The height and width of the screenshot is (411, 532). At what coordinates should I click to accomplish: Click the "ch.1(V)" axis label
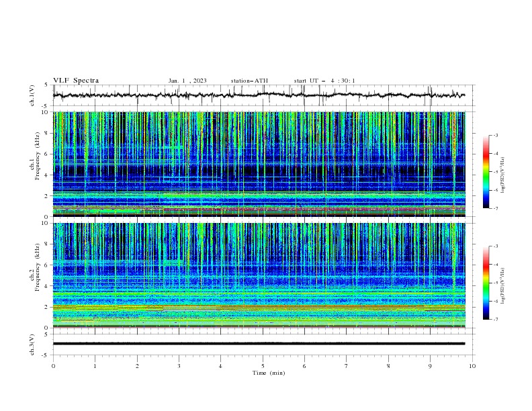32,95
